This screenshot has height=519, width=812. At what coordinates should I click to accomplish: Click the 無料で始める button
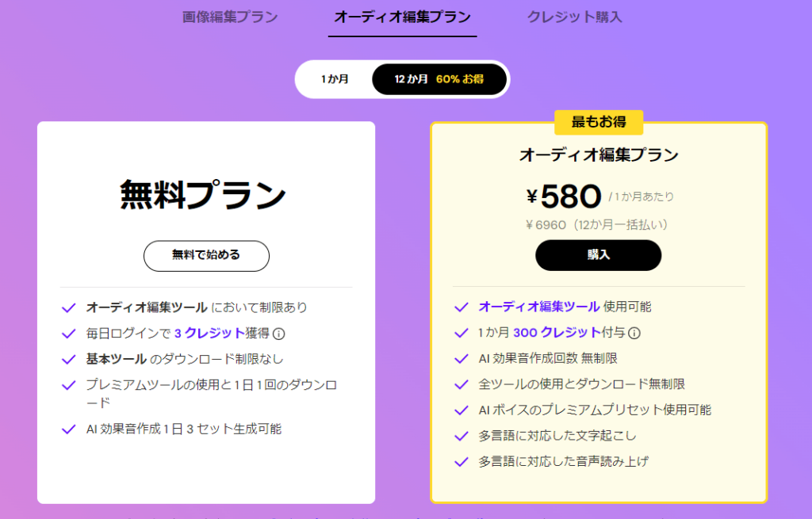coord(206,256)
